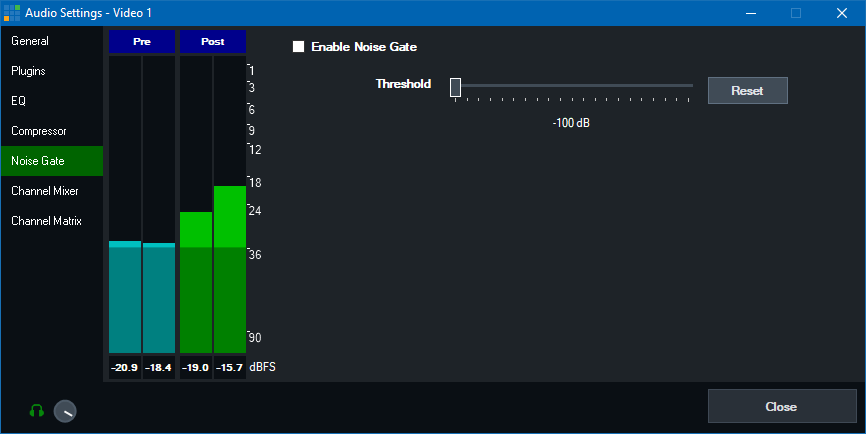Minimize the Audio Settings window
This screenshot has height=434, width=866.
(751, 13)
